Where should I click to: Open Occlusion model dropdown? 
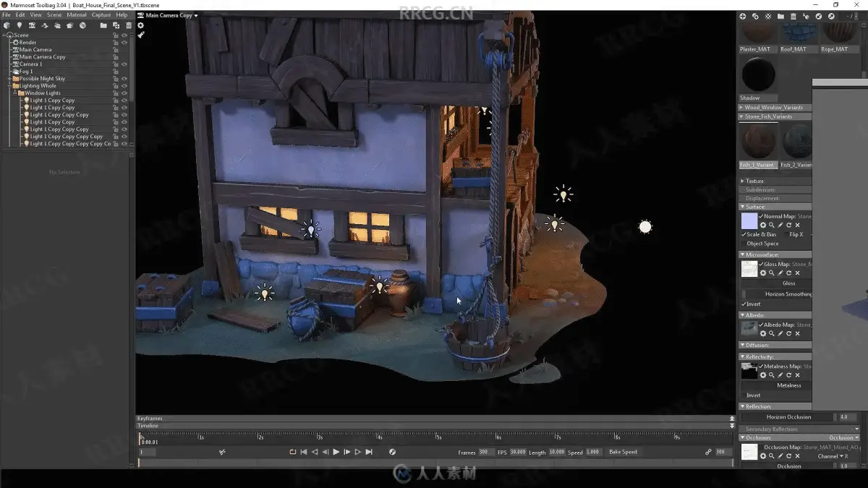click(843, 438)
